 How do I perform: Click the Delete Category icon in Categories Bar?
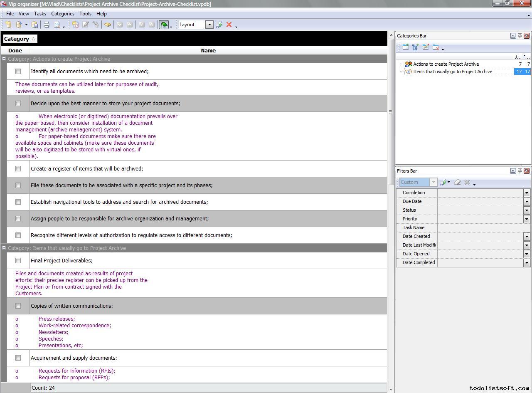[436, 47]
